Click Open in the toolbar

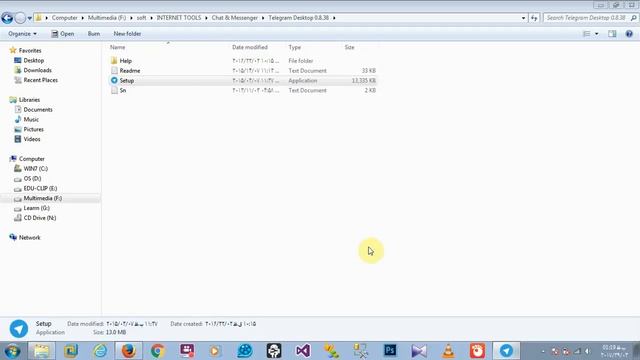(x=62, y=34)
